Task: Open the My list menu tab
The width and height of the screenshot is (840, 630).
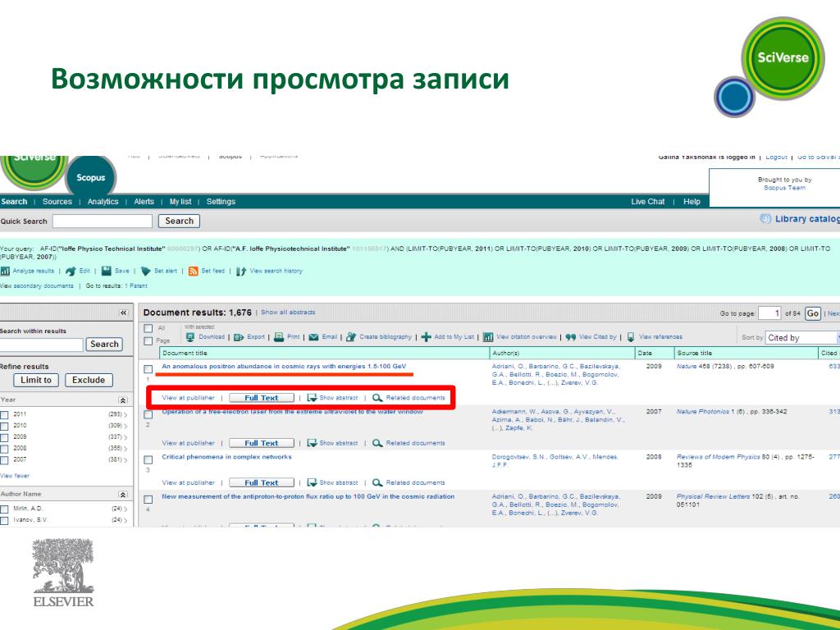Action: pos(180,202)
